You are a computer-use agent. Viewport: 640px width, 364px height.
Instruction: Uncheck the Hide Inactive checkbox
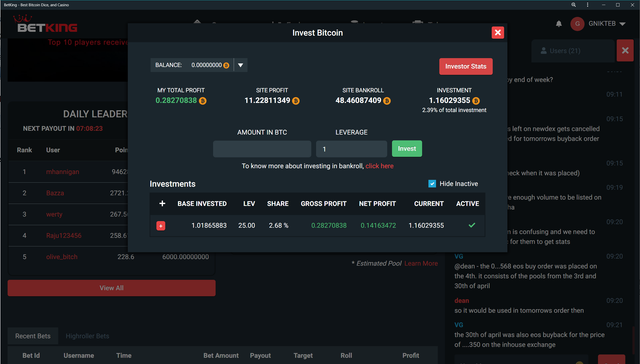pyautogui.click(x=432, y=184)
